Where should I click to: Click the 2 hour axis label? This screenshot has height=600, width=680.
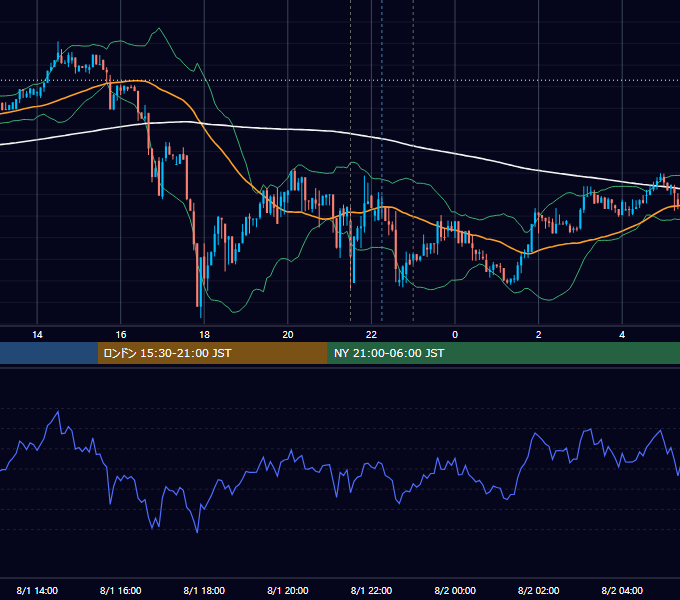click(539, 335)
